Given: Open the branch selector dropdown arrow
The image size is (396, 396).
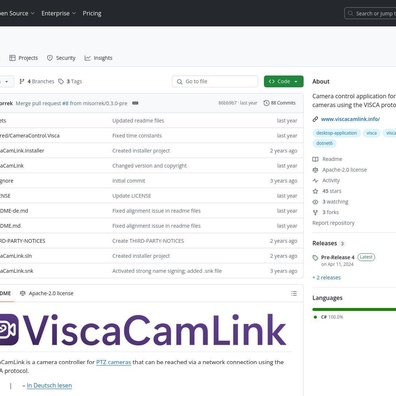Looking at the screenshot, I should (x=7, y=81).
